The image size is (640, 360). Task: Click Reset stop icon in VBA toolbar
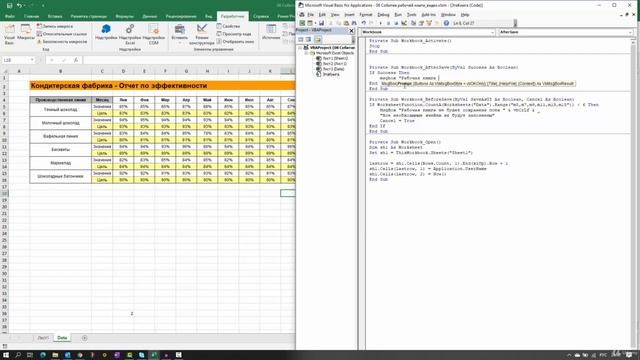(x=396, y=23)
